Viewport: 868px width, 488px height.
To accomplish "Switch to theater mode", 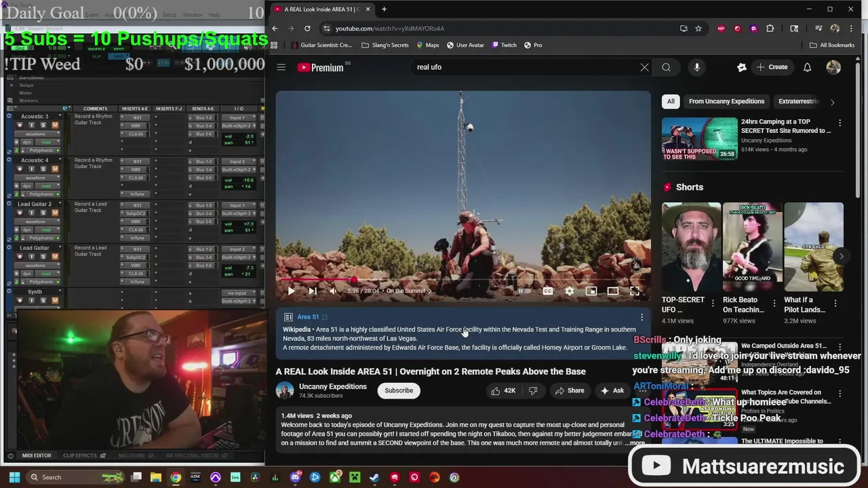I will pyautogui.click(x=613, y=291).
